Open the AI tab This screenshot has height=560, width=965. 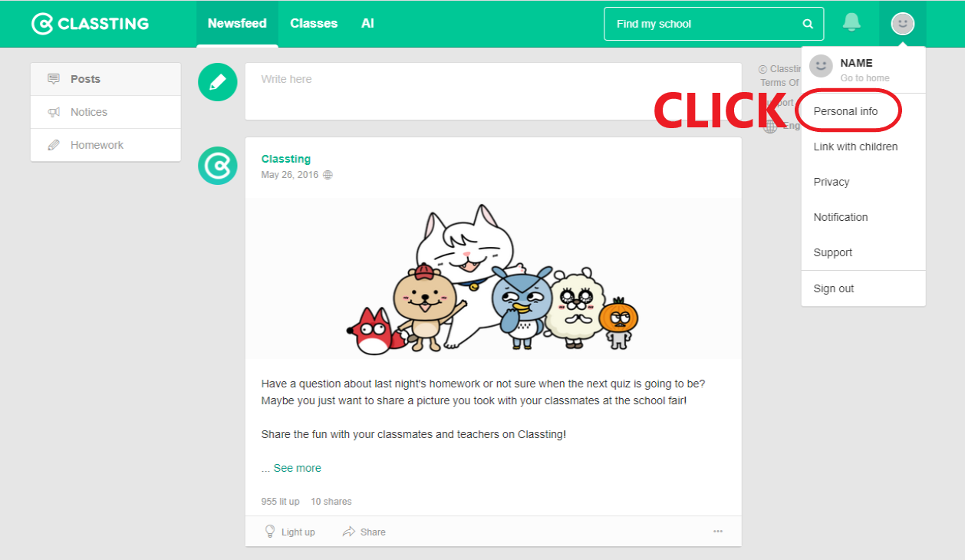point(367,24)
